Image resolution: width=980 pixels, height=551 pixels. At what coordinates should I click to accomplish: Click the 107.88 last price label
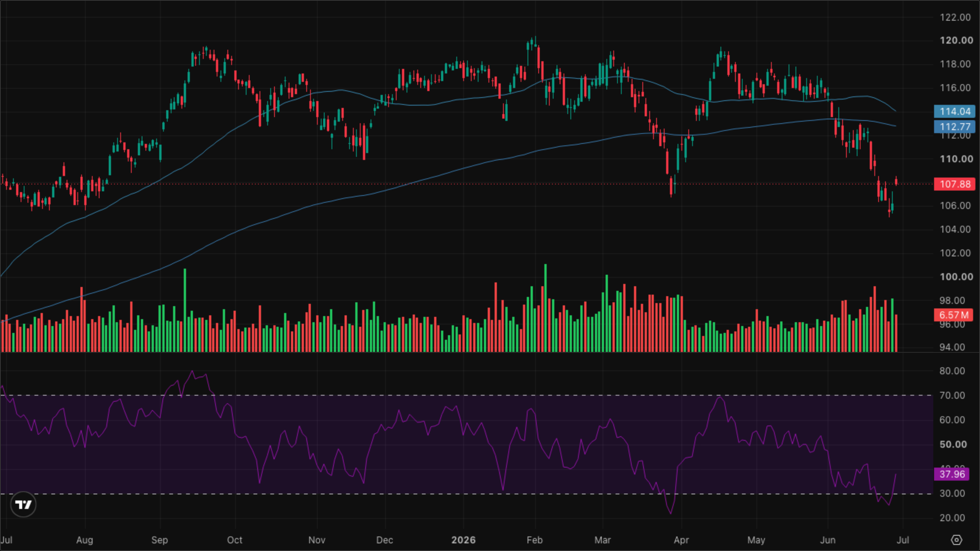pos(955,184)
